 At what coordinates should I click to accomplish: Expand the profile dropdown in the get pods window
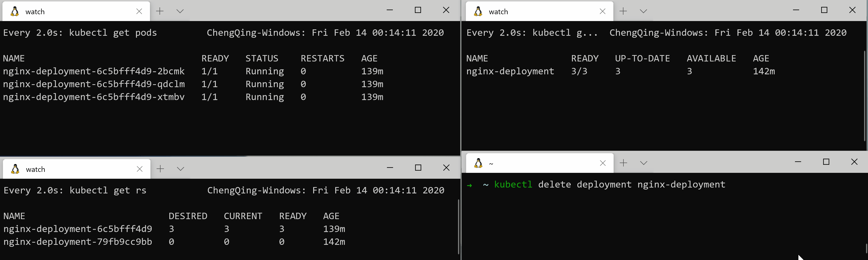pos(180,11)
